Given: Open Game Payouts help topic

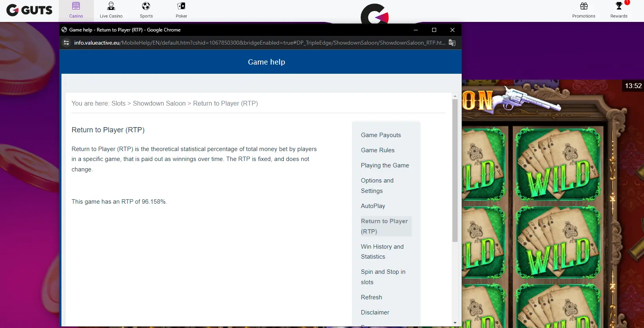Looking at the screenshot, I should pos(381,135).
